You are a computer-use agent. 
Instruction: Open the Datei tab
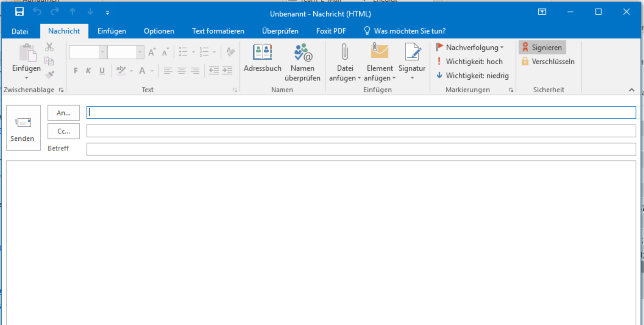(x=20, y=31)
